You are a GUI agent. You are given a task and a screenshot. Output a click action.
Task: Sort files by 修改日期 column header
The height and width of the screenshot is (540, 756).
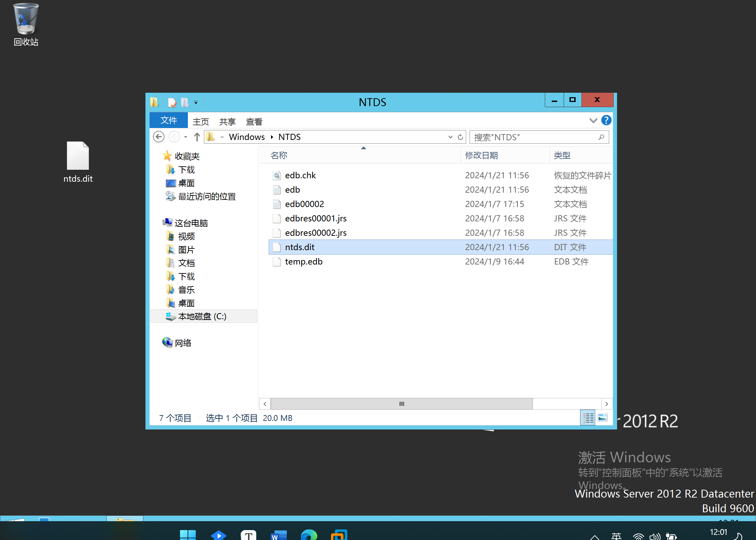click(481, 155)
